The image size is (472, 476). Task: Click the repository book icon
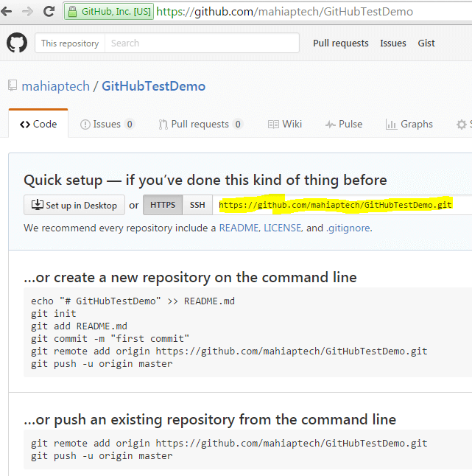pyautogui.click(x=12, y=86)
